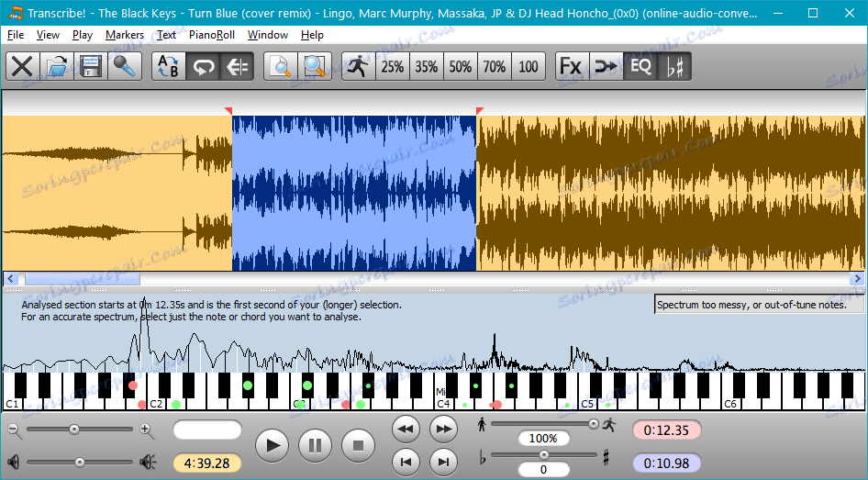The width and height of the screenshot is (868, 480).
Task: Toggle the EQ button in toolbar
Action: 640,66
